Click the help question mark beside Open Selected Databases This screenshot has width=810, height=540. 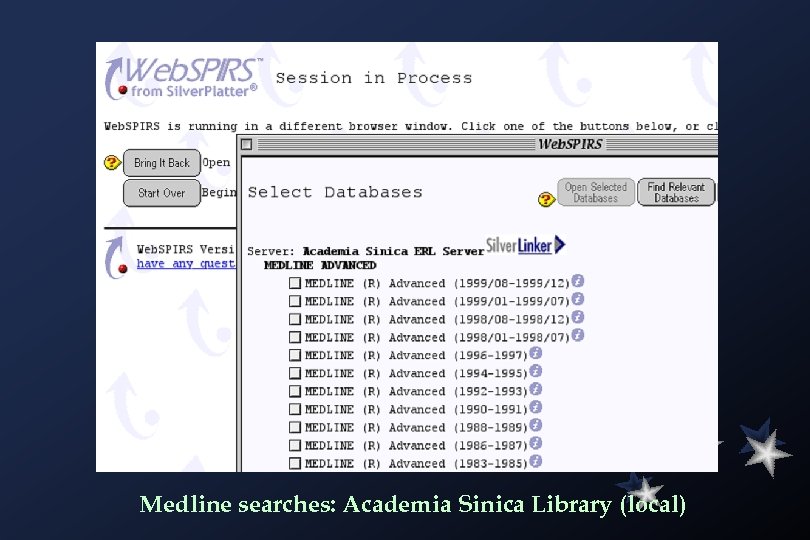click(x=546, y=199)
